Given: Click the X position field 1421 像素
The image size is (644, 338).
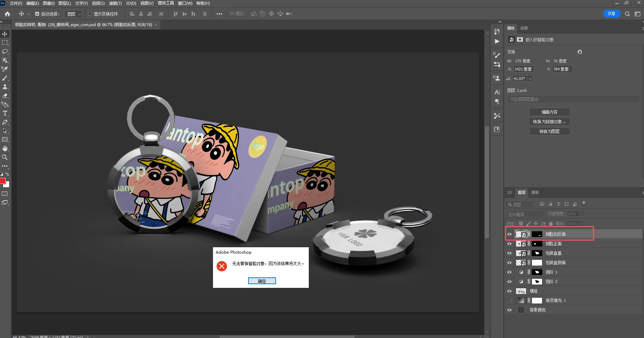Looking at the screenshot, I should (523, 69).
